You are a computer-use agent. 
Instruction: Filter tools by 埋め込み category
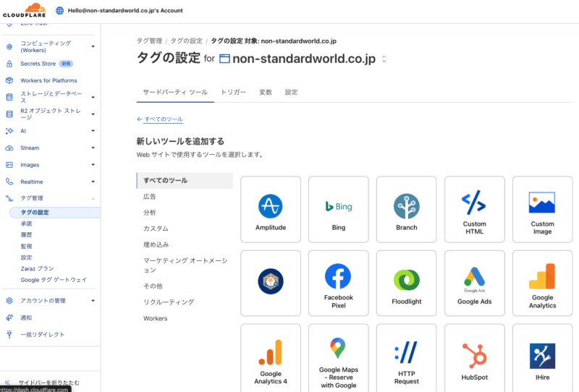click(x=156, y=244)
